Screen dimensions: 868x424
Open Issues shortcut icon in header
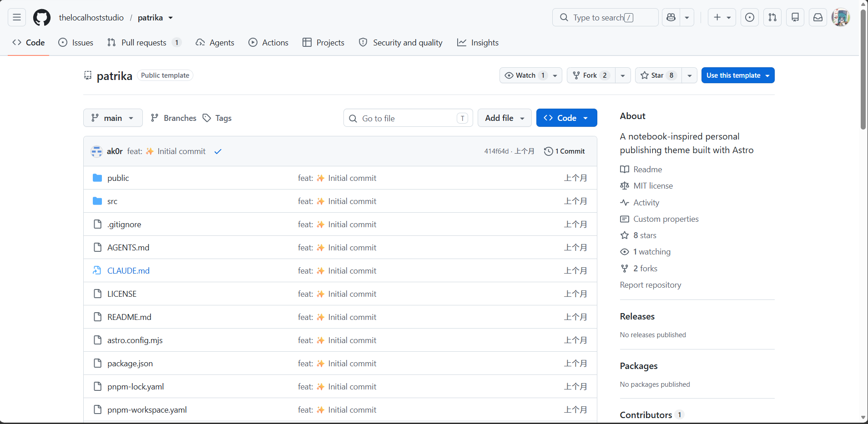tap(750, 17)
